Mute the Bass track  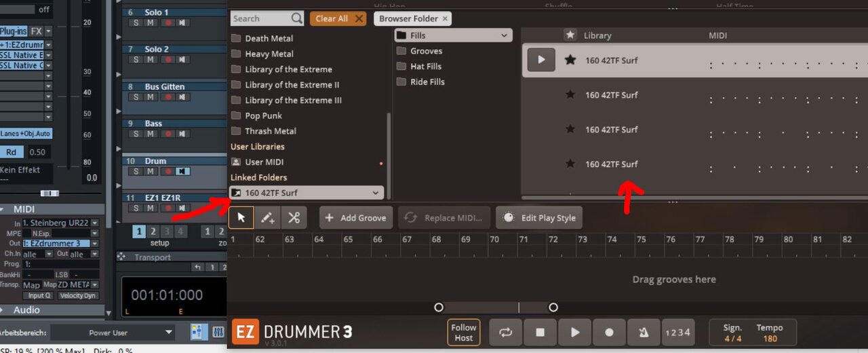tap(151, 134)
